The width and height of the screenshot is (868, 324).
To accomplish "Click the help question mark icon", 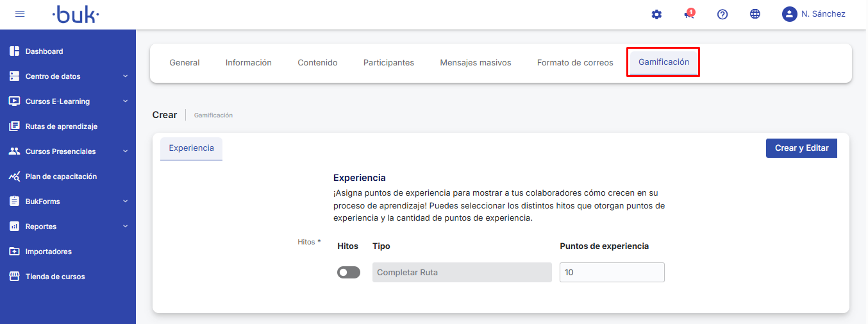I will [x=722, y=14].
